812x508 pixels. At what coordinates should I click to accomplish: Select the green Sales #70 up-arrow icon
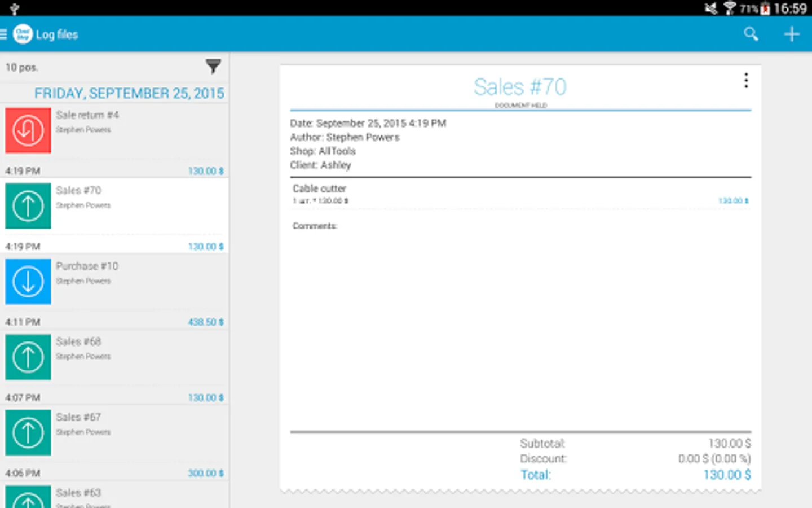(x=28, y=206)
